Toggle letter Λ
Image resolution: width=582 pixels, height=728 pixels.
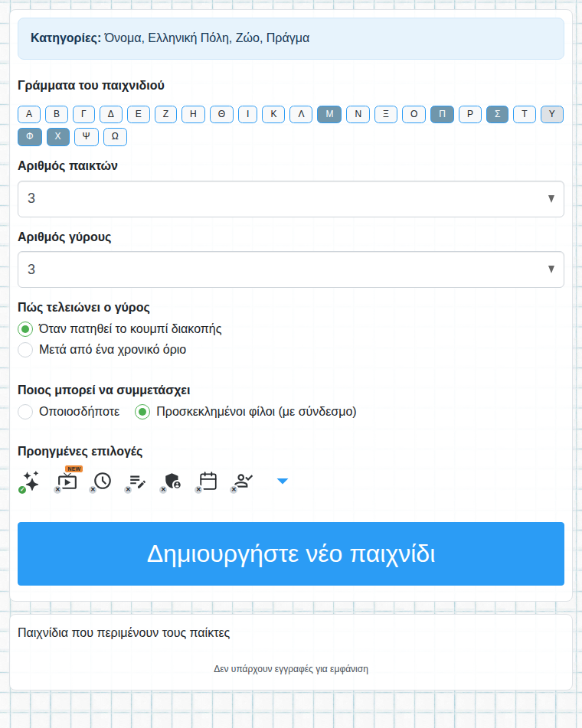[x=301, y=114]
